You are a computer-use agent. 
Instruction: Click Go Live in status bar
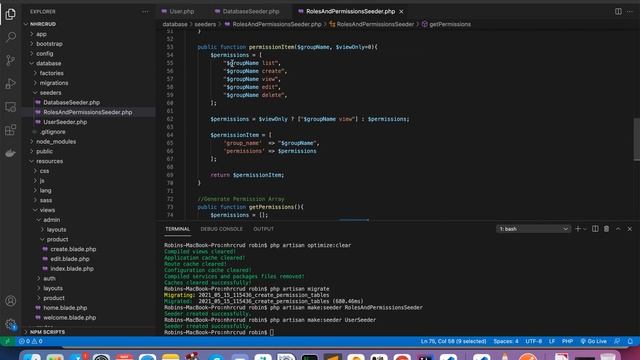593,341
